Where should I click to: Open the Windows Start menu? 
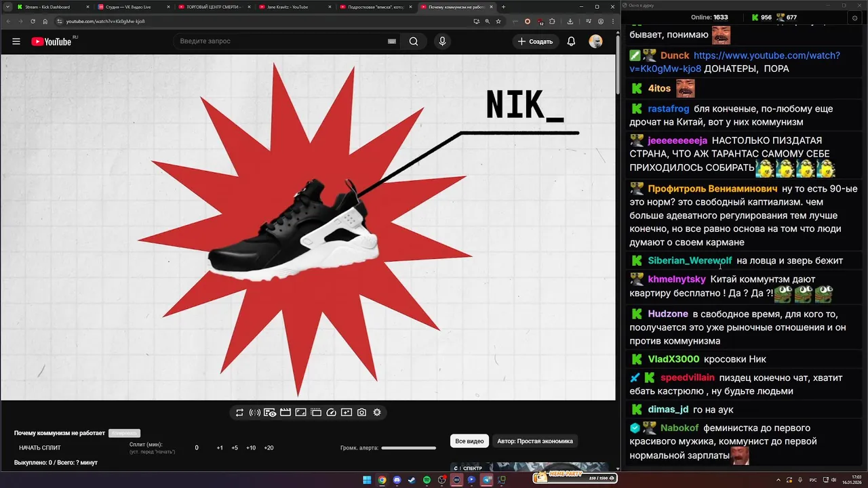pyautogui.click(x=367, y=480)
